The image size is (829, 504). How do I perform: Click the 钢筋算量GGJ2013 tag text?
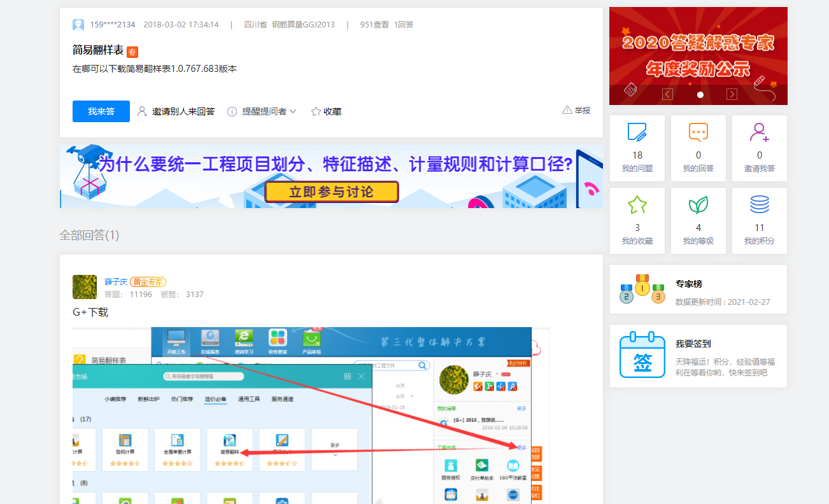click(x=303, y=25)
